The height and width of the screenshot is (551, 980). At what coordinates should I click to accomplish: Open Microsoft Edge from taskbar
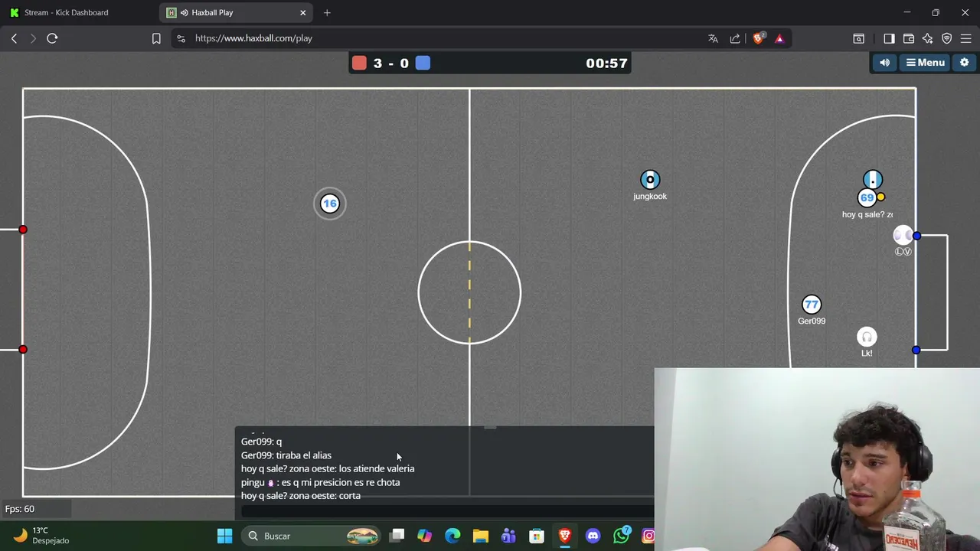[452, 536]
